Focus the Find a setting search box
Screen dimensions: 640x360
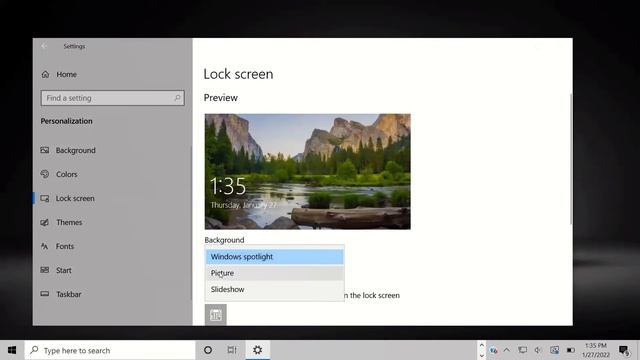113,98
